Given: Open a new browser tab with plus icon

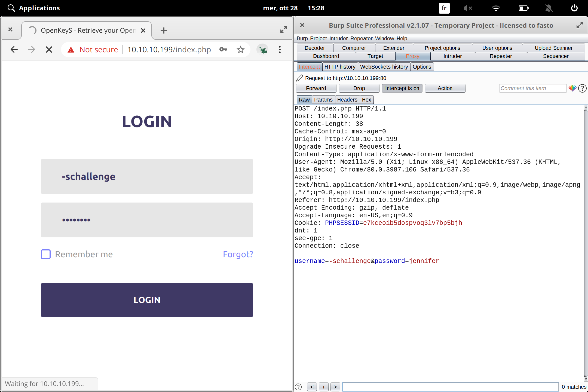Looking at the screenshot, I should tap(164, 30).
